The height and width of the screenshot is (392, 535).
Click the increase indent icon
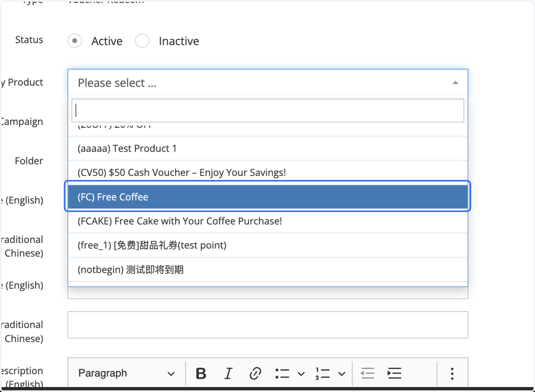(x=395, y=373)
